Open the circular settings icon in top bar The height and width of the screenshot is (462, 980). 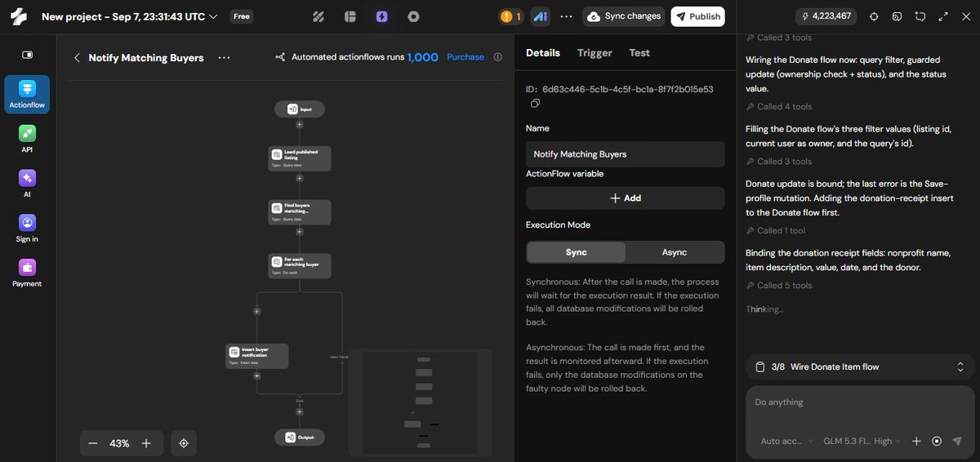coord(413,16)
